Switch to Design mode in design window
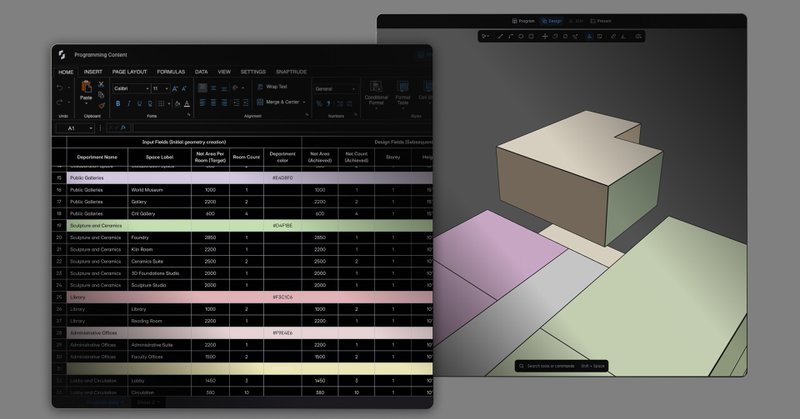 point(552,21)
